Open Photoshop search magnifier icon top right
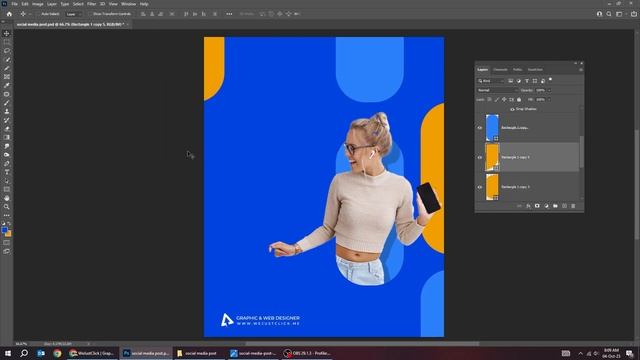 [609, 14]
